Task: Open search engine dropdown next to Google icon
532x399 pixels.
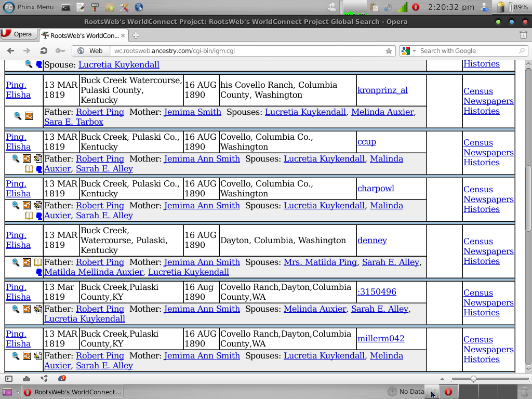Action: (x=414, y=51)
